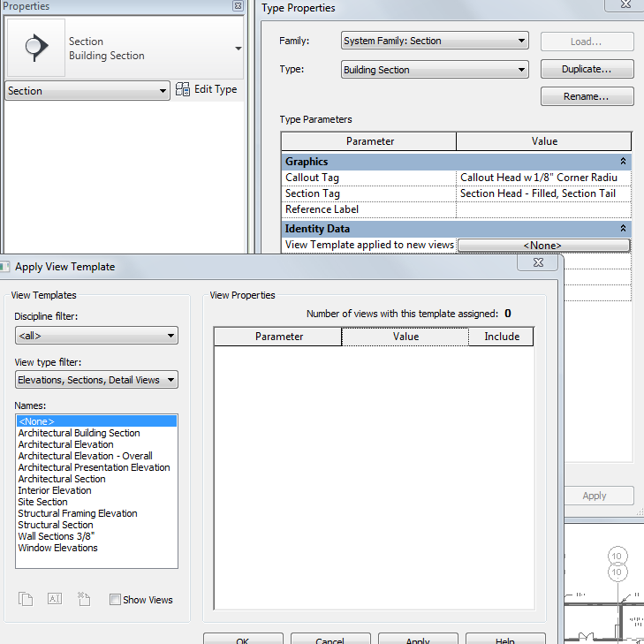Click the Rename view template icon
Screen dimensions: 644x644
55,598
